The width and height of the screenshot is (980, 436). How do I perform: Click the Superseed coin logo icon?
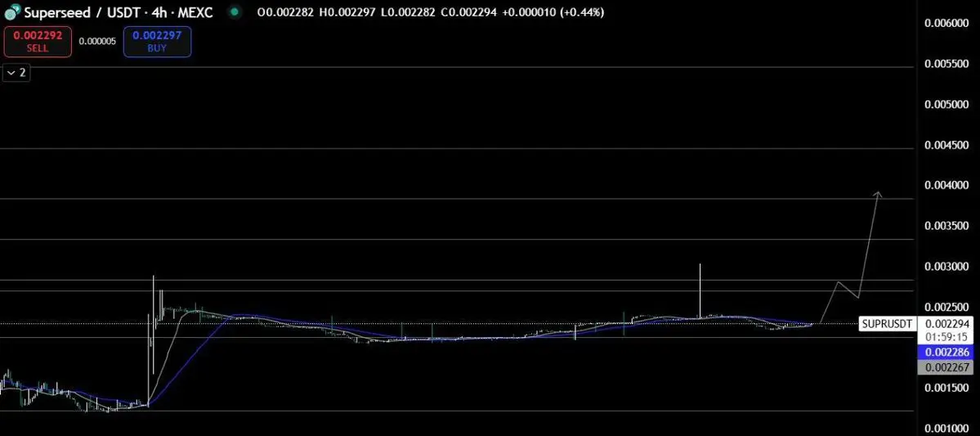(x=12, y=12)
